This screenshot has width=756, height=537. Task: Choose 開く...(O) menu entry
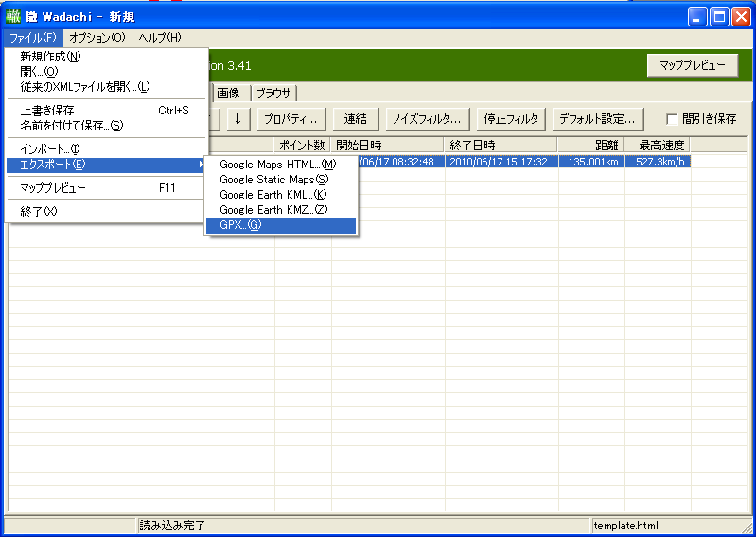pos(106,71)
